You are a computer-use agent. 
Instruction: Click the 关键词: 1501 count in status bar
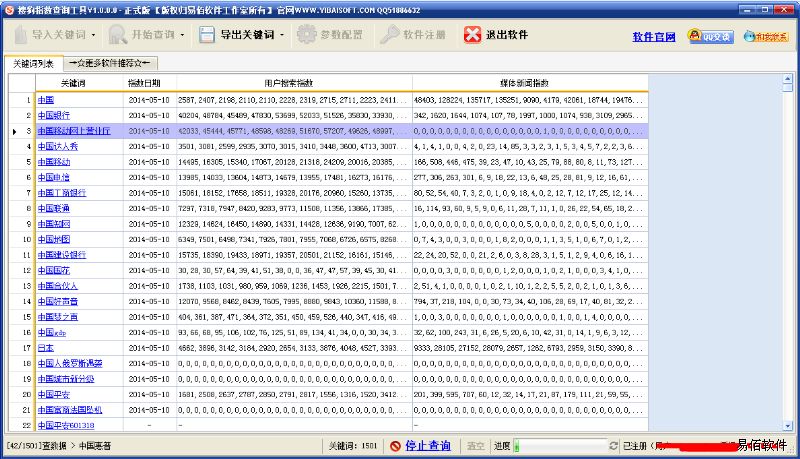(353, 446)
